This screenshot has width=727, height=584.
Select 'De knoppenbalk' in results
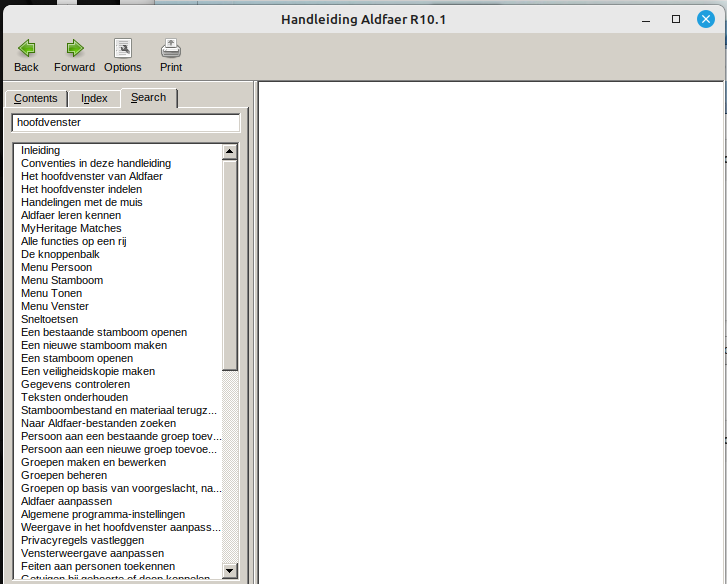[x=60, y=254]
